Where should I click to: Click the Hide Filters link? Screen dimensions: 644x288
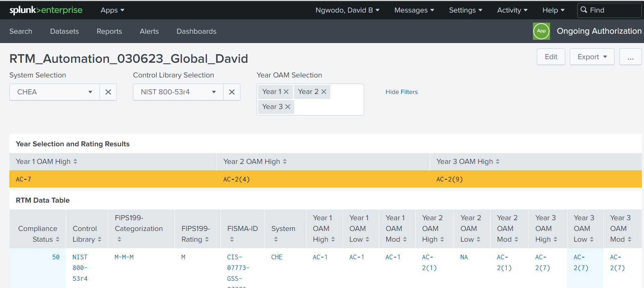click(401, 92)
